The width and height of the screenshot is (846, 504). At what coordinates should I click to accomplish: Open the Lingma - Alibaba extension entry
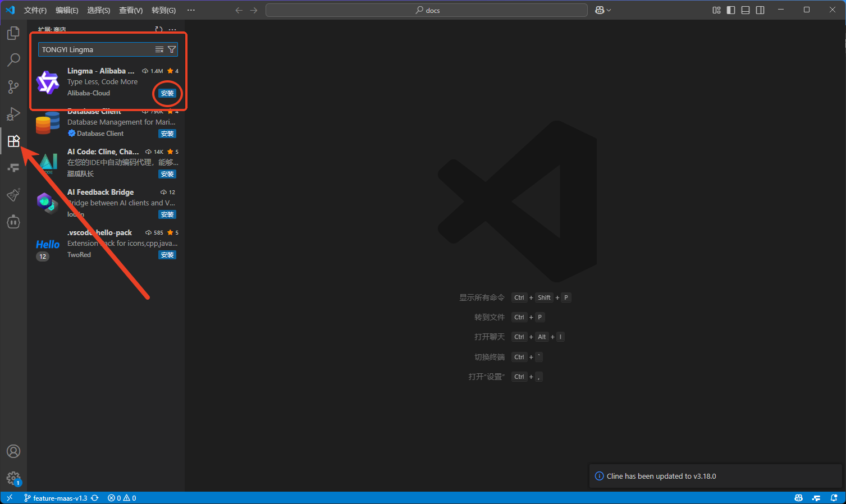107,82
